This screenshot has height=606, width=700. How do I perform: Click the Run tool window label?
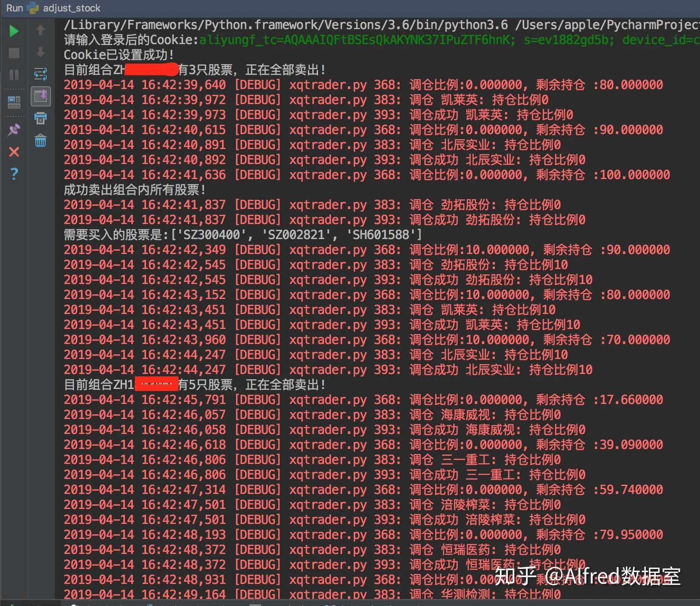[x=14, y=8]
